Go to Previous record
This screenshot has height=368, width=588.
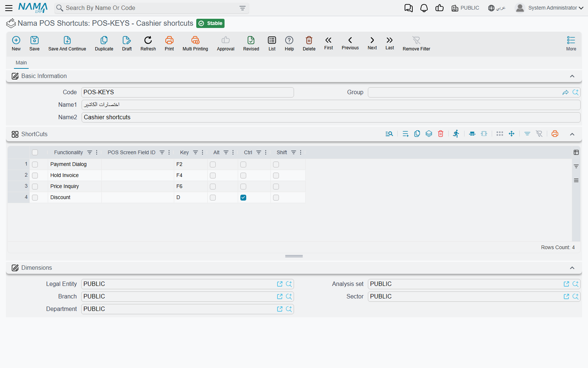point(350,43)
